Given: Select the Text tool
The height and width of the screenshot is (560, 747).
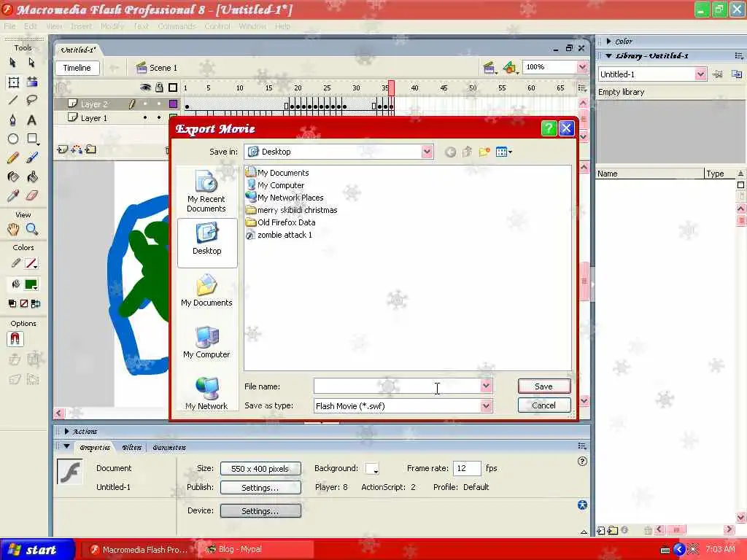Looking at the screenshot, I should (x=31, y=120).
